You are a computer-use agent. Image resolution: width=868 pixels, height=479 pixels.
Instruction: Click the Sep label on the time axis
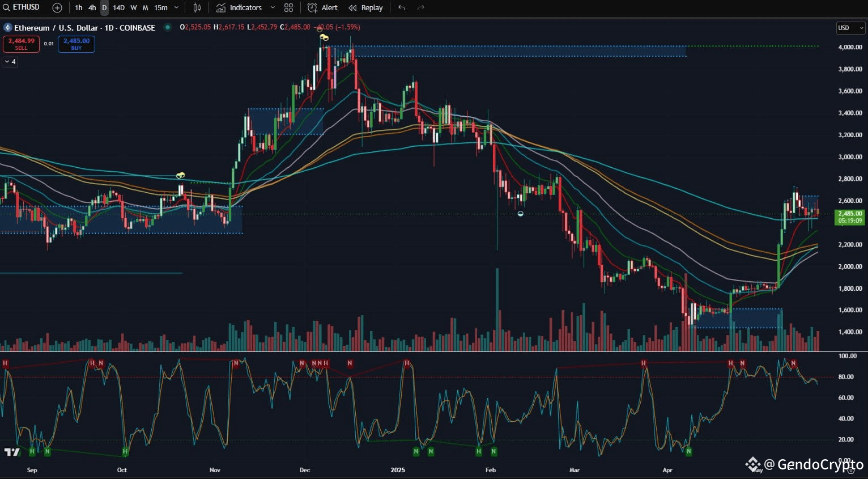[x=32, y=470]
